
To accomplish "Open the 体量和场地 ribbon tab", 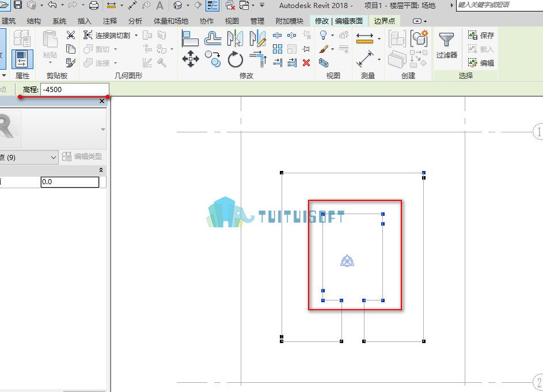I will click(170, 21).
